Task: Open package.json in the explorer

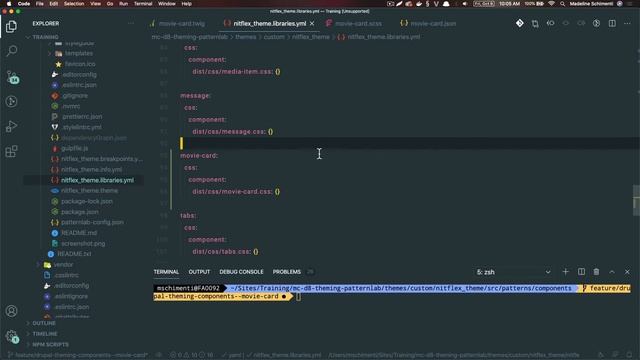Action: point(80,212)
